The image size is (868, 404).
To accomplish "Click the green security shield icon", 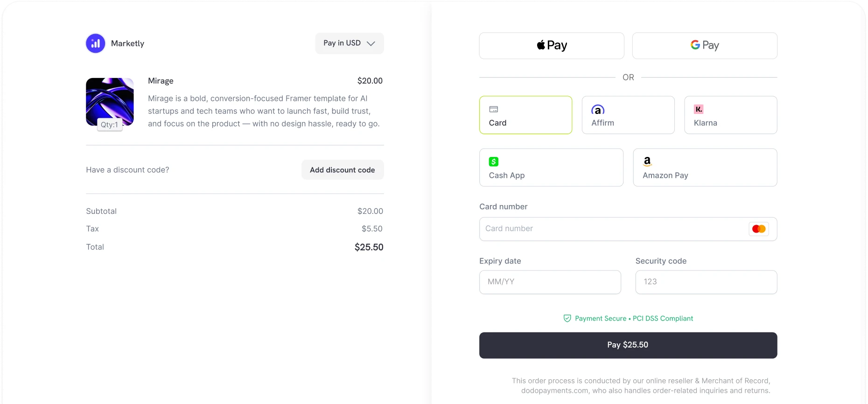I will point(567,319).
